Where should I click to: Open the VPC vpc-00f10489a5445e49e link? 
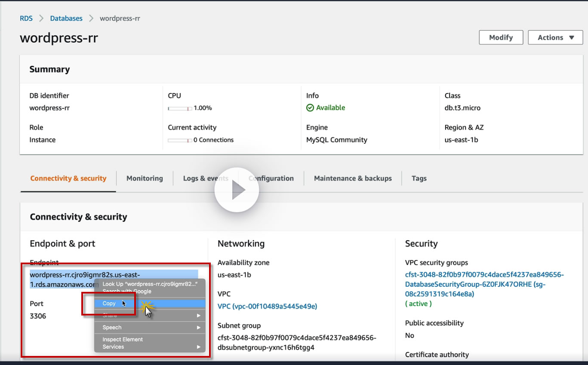[x=267, y=306]
